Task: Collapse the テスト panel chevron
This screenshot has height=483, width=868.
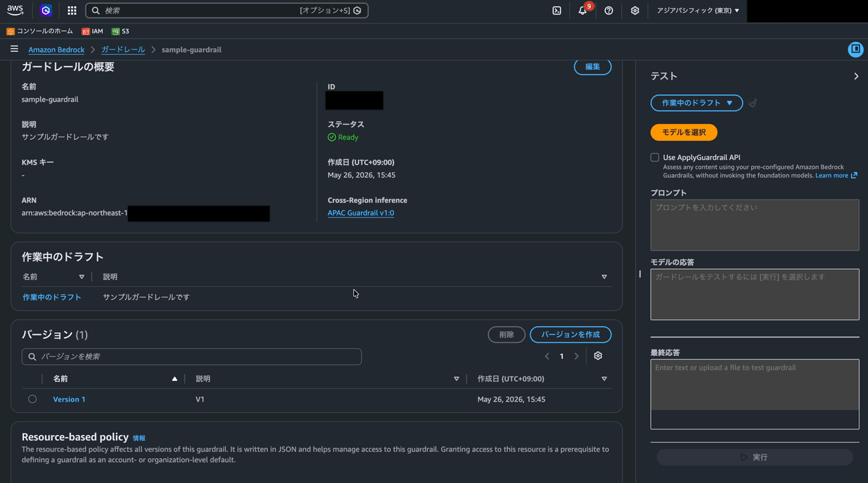Action: [856, 76]
